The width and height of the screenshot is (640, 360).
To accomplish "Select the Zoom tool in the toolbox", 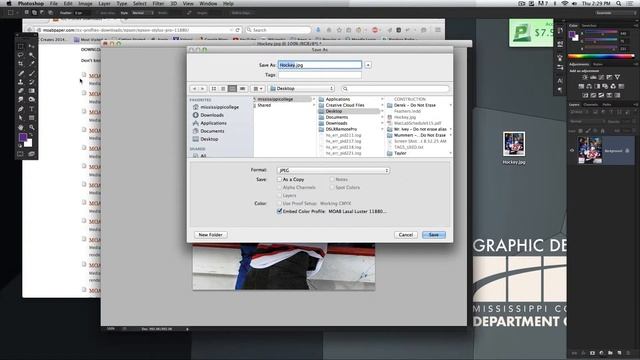I will [31, 127].
